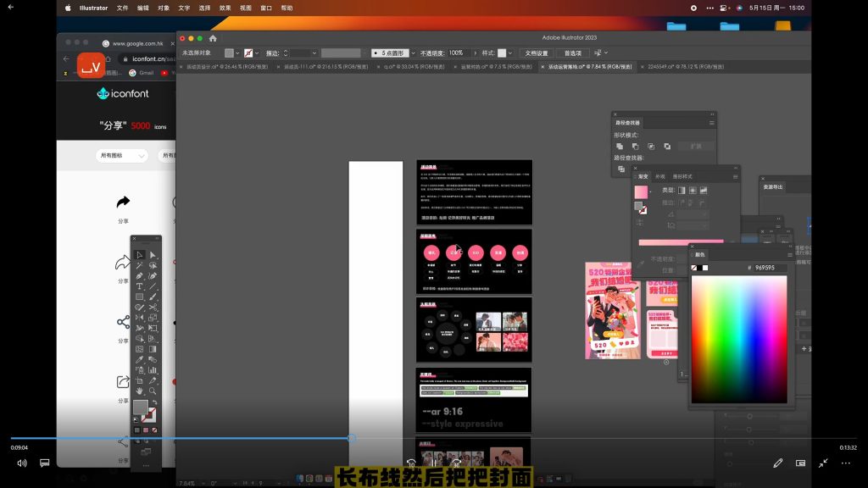Switch to the 外观 panel tab
Viewport: 868px width, 488px height.
tap(659, 176)
